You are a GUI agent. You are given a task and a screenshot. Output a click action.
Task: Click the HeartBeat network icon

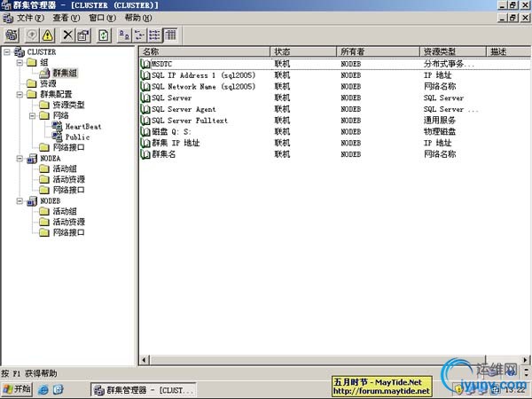58,126
